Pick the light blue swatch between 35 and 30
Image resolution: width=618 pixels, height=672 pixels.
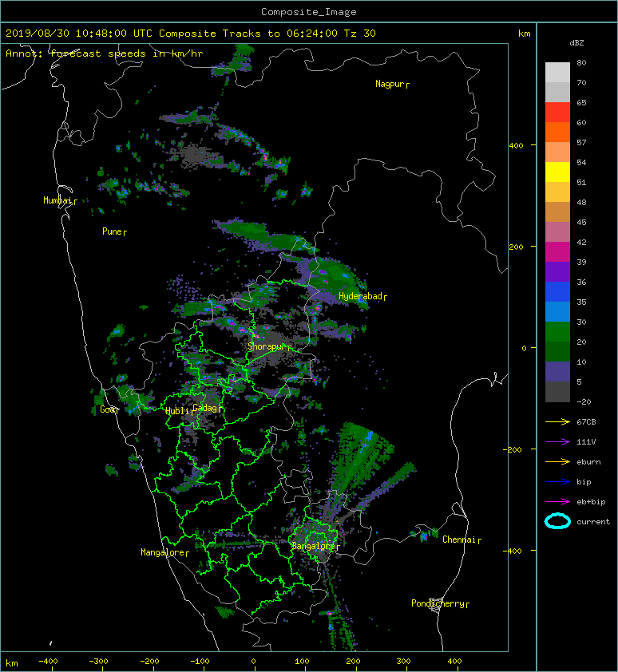tap(557, 311)
